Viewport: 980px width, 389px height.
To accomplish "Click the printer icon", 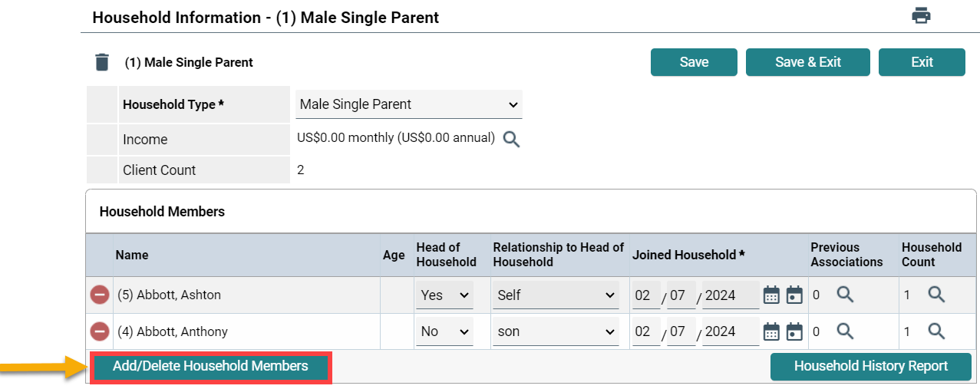I will coord(921,15).
